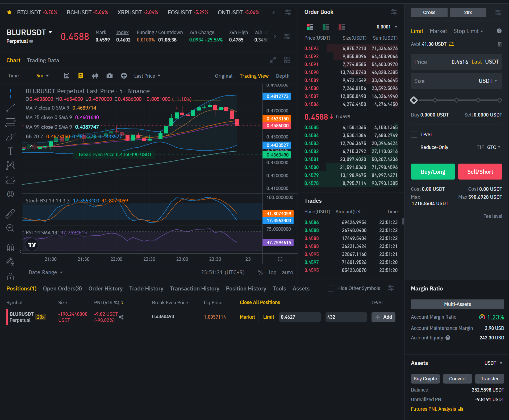Viewport: 509px width, 420px height.
Task: Open the Open Orders(8) tab
Action: coord(62,289)
